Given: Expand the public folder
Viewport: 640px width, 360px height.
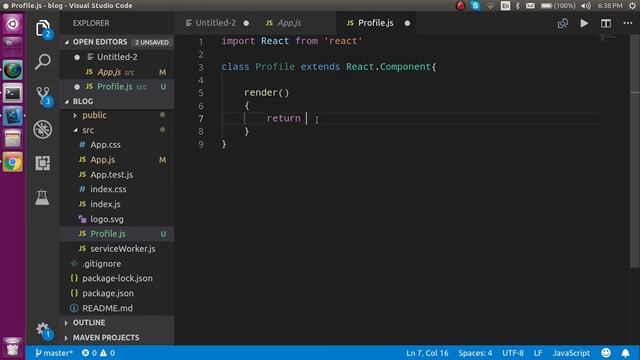Looking at the screenshot, I should tap(117, 115).
